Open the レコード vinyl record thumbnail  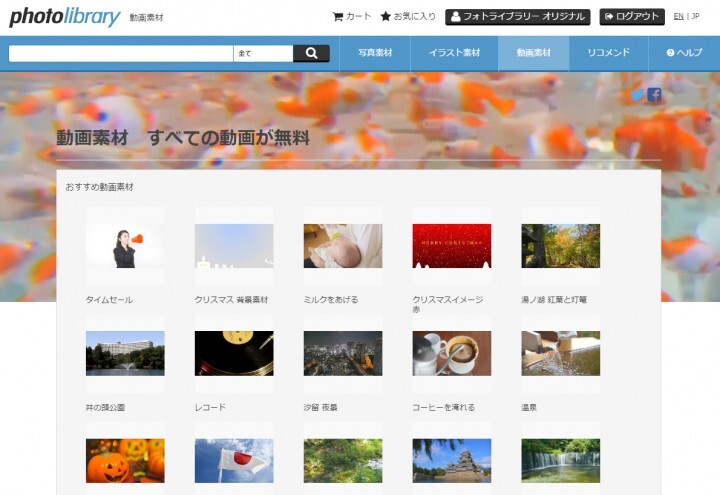(233, 353)
